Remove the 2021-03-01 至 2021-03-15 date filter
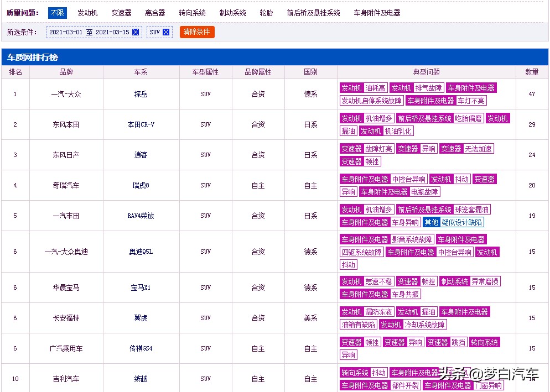The image size is (550, 392). point(136,32)
